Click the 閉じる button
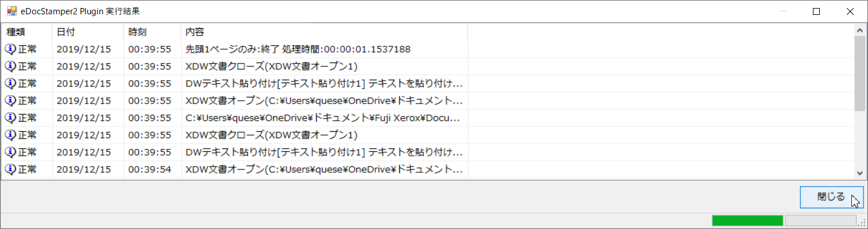This screenshot has width=868, height=229. tap(831, 197)
